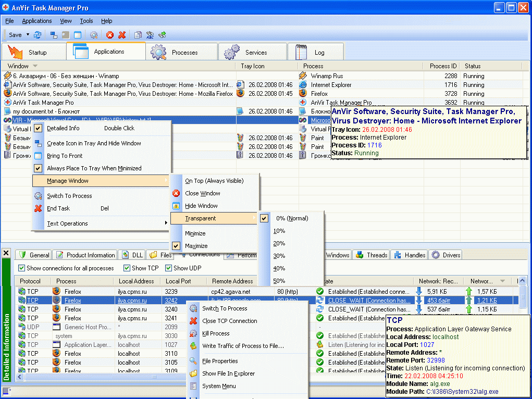Click the gray window toolbar icon
The height and width of the screenshot is (399, 532).
tap(66, 34)
